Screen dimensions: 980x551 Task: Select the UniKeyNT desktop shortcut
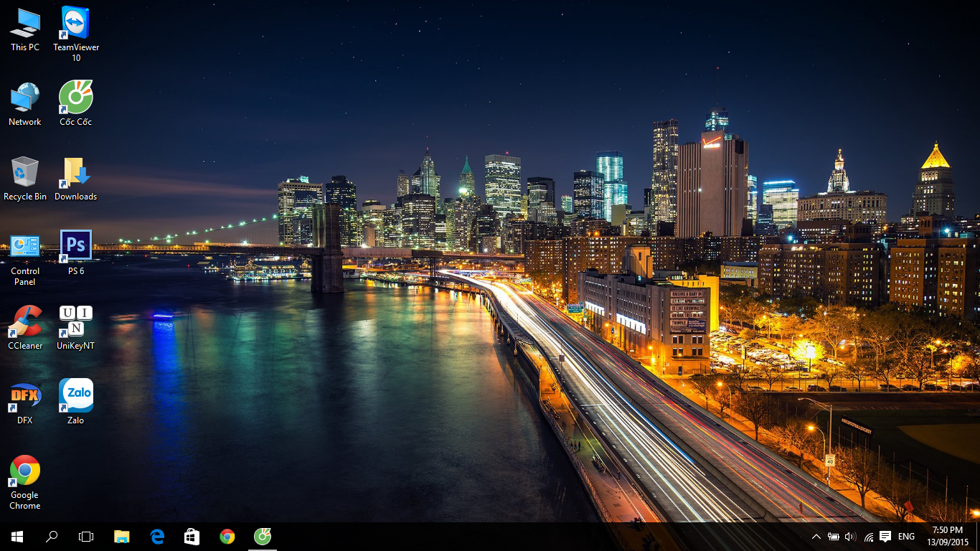[76, 329]
